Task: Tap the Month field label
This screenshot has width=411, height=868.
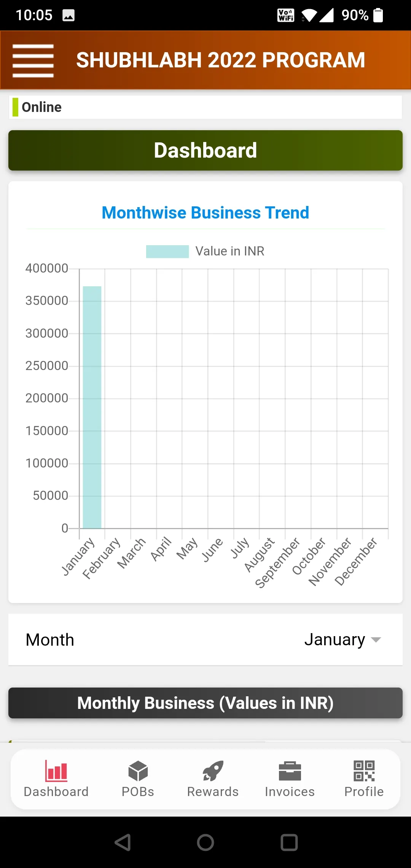Action: pos(50,640)
